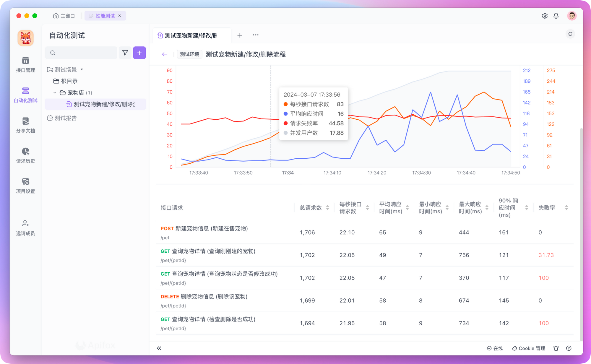The image size is (591, 364).
Task: Select the 宠物店 folder
Action: point(76,93)
